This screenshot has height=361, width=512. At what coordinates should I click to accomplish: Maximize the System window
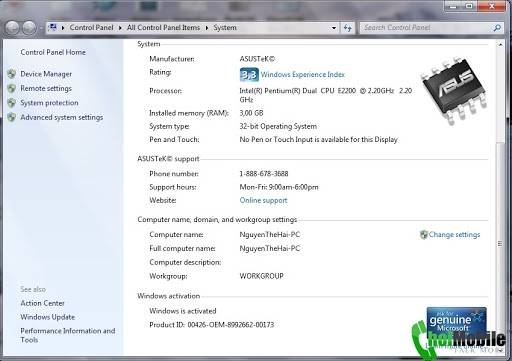(x=469, y=6)
